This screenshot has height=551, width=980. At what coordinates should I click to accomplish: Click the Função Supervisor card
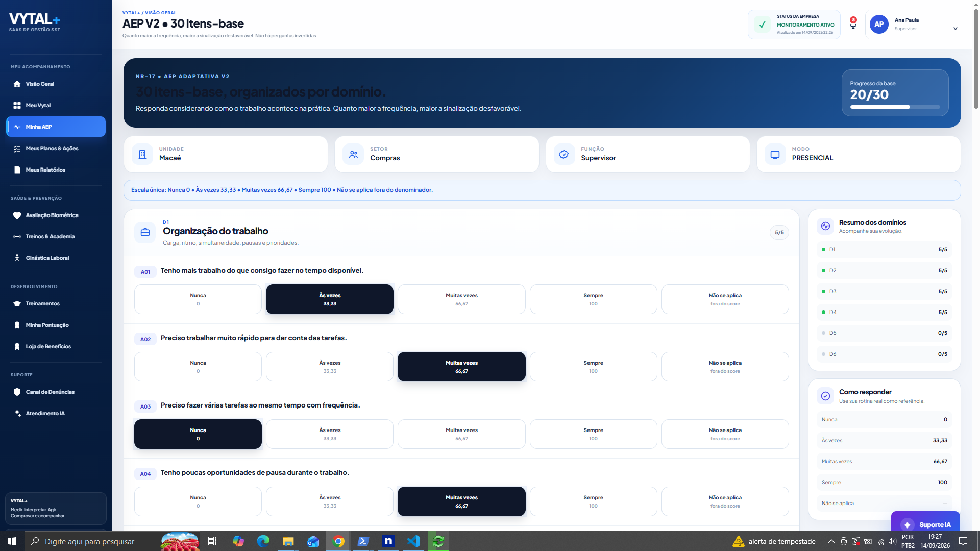[648, 154]
